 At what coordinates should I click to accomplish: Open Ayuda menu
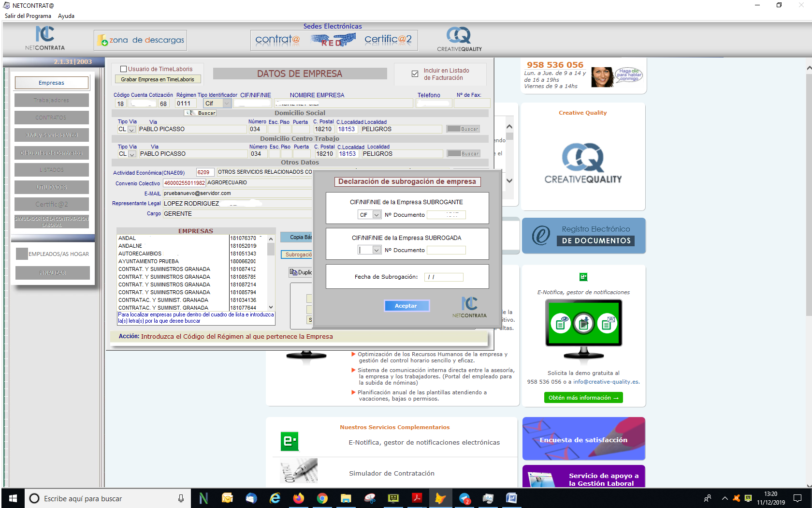pos(66,16)
